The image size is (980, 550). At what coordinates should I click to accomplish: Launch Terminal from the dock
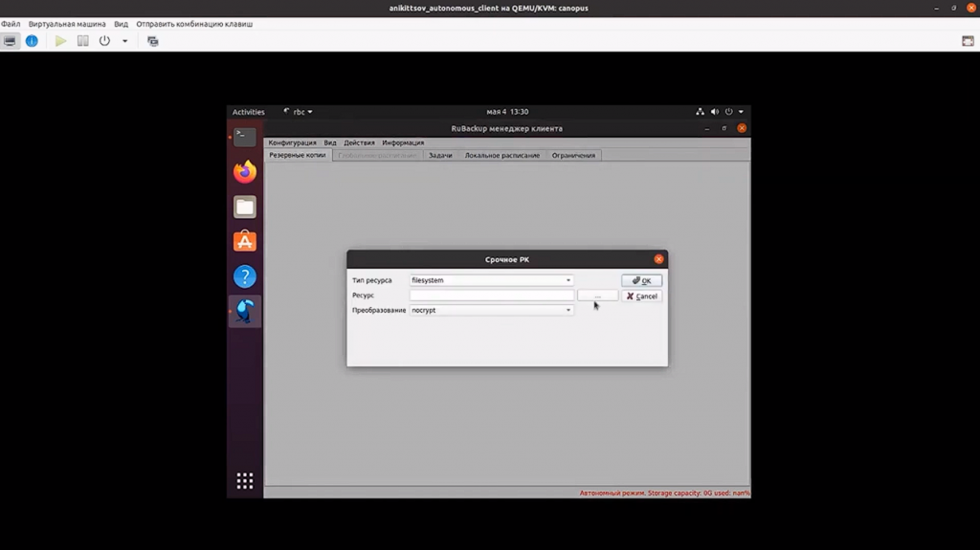[x=245, y=137]
